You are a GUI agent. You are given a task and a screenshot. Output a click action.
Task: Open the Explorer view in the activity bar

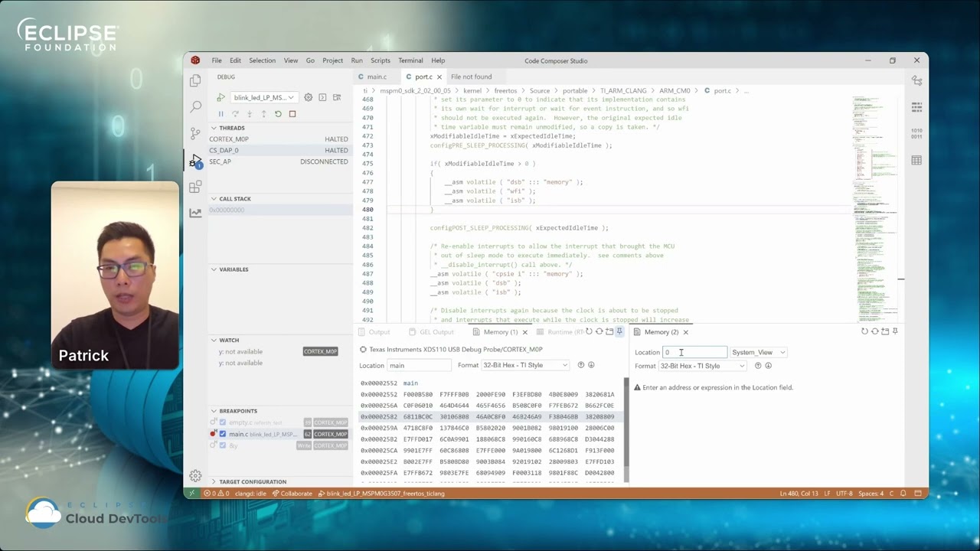coord(195,80)
